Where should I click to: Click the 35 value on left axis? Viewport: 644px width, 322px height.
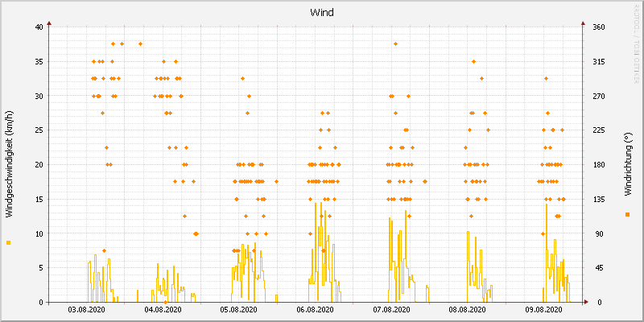(x=39, y=62)
